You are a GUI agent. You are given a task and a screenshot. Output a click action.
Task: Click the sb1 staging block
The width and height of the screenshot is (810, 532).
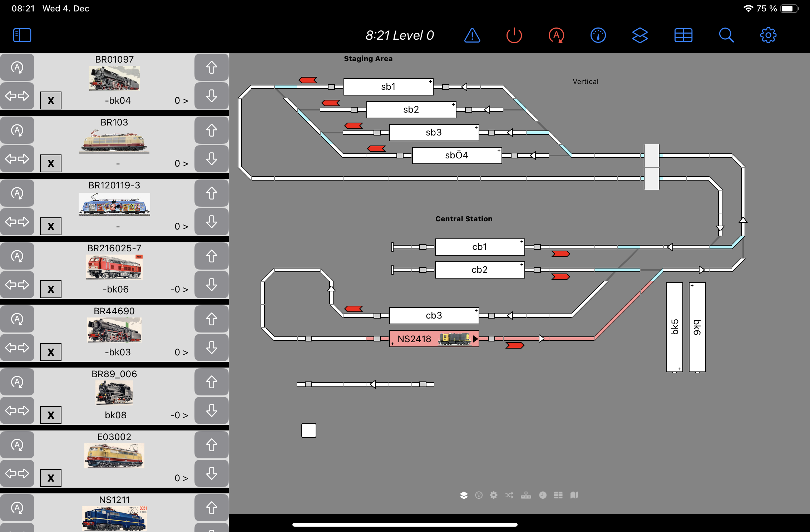(x=388, y=87)
